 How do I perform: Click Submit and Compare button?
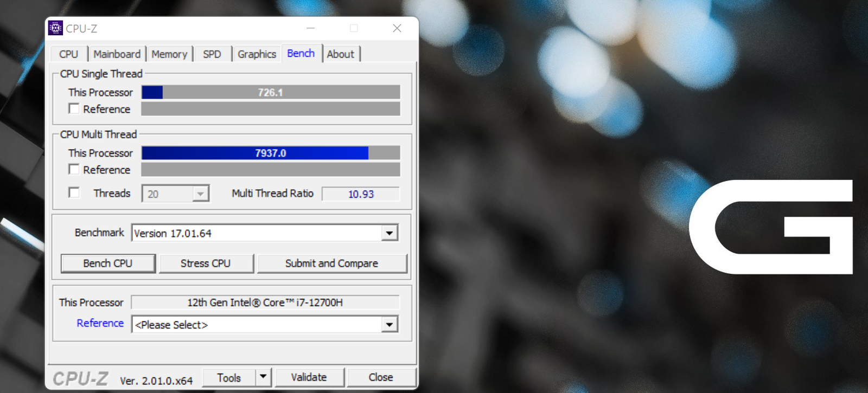point(332,263)
